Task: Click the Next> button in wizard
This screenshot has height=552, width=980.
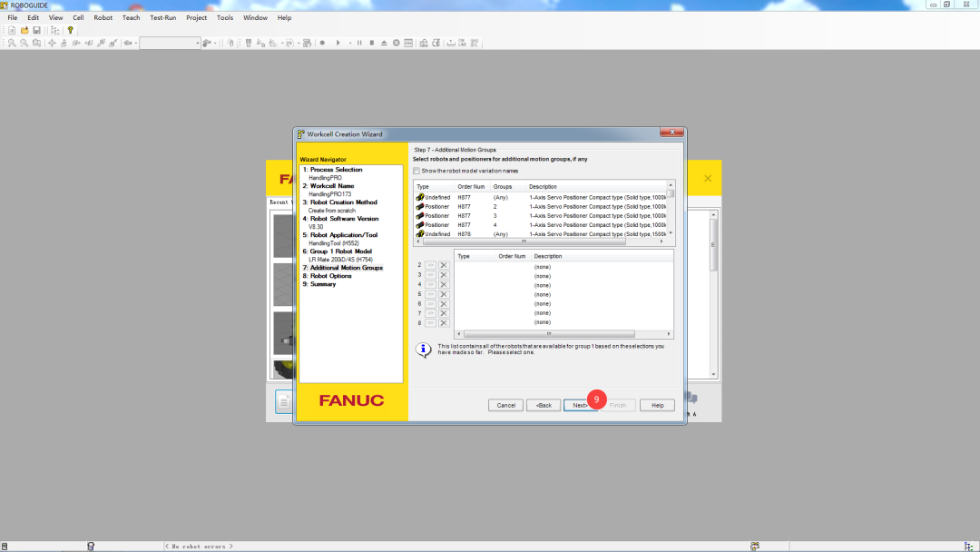Action: click(581, 405)
